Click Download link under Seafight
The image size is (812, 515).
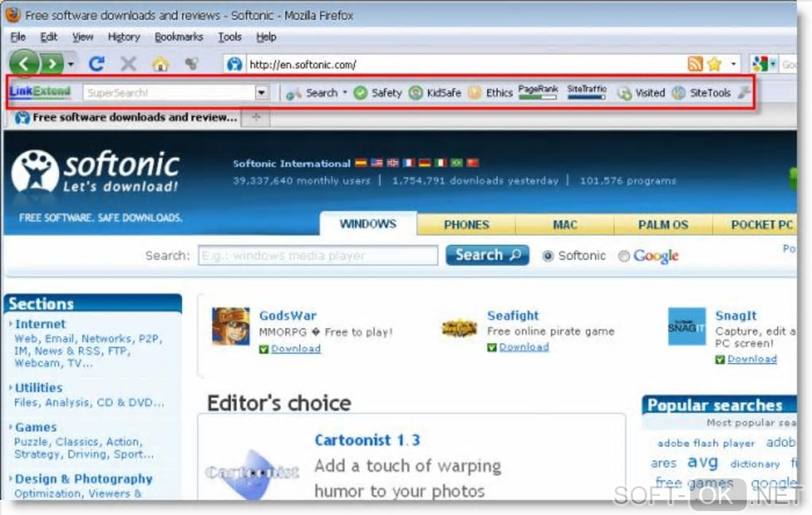click(x=524, y=347)
